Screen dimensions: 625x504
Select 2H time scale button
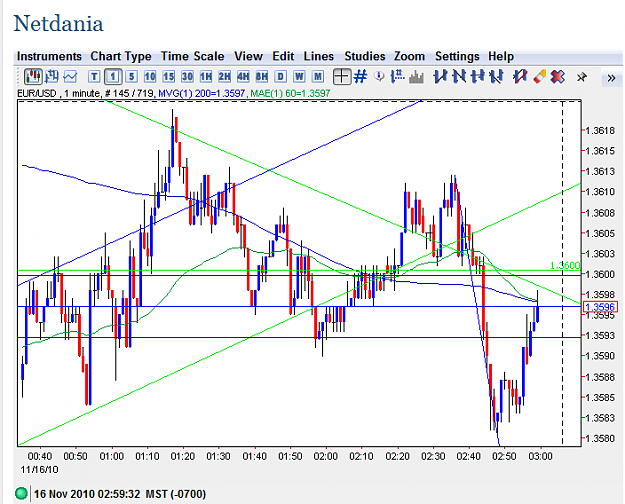225,76
